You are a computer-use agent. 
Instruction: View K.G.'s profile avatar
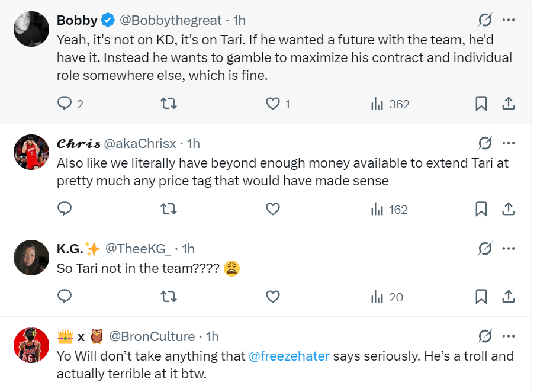coord(31,258)
